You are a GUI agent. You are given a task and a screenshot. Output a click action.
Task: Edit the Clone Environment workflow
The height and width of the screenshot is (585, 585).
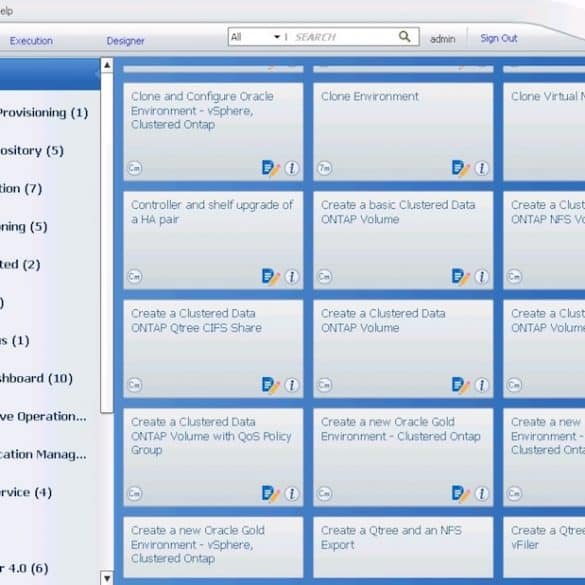tap(460, 168)
